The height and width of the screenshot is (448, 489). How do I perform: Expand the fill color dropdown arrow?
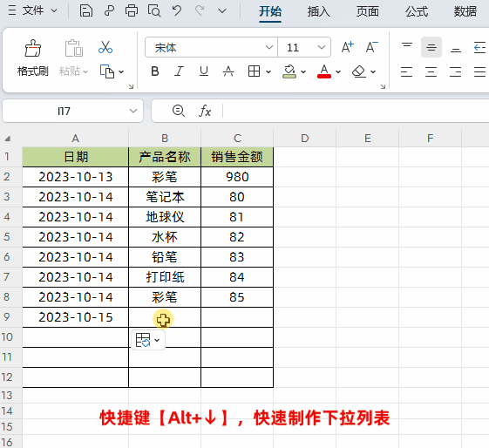pyautogui.click(x=303, y=72)
